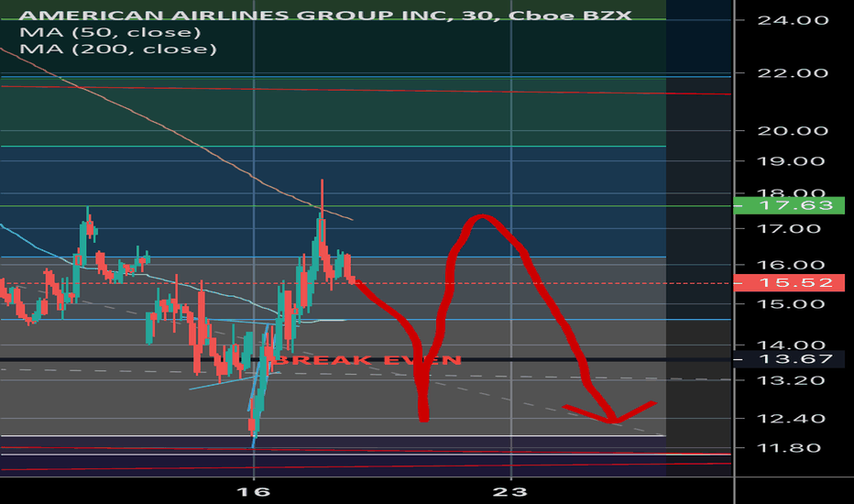Click the dark 13.67 price label
The height and width of the screenshot is (504, 854).
point(789,359)
